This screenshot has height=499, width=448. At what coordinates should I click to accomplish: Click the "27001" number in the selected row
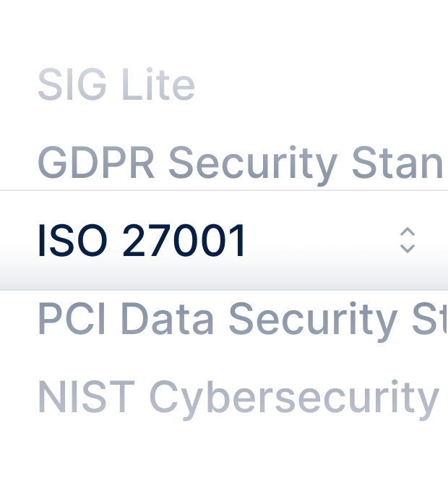[185, 240]
